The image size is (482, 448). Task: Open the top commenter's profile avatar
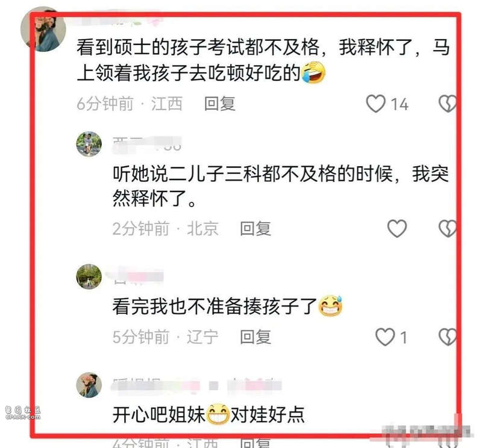point(43,29)
